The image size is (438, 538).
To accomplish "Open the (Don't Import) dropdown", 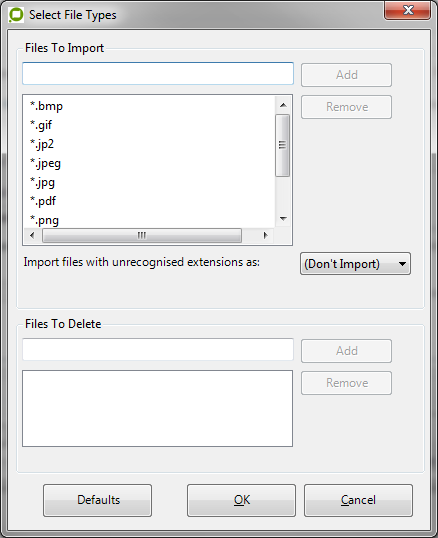I will pos(355,264).
